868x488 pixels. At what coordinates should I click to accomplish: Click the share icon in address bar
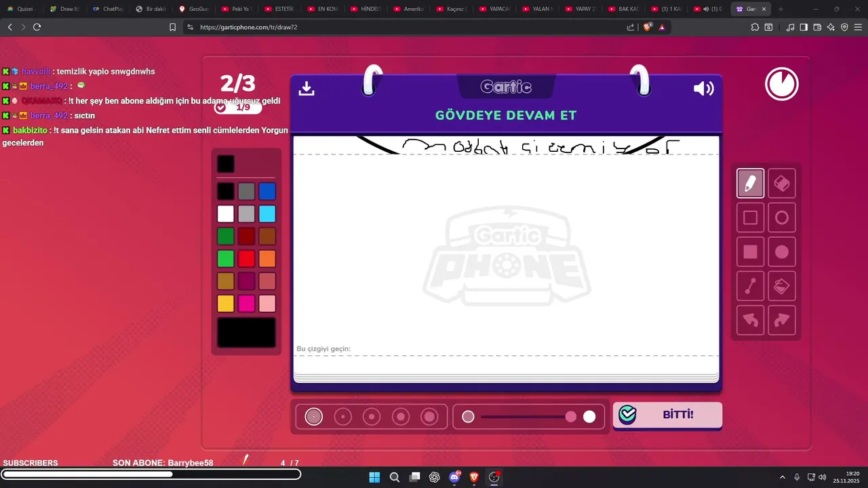click(x=631, y=27)
